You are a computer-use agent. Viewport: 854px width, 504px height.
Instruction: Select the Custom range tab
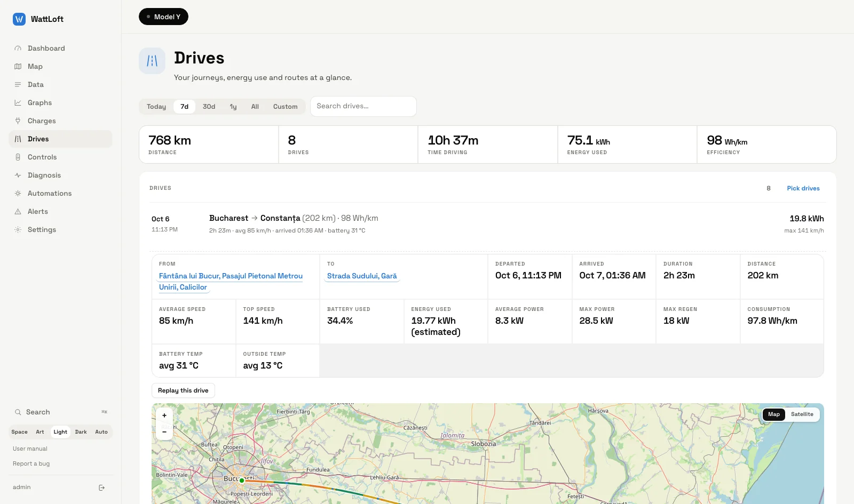[286, 107]
